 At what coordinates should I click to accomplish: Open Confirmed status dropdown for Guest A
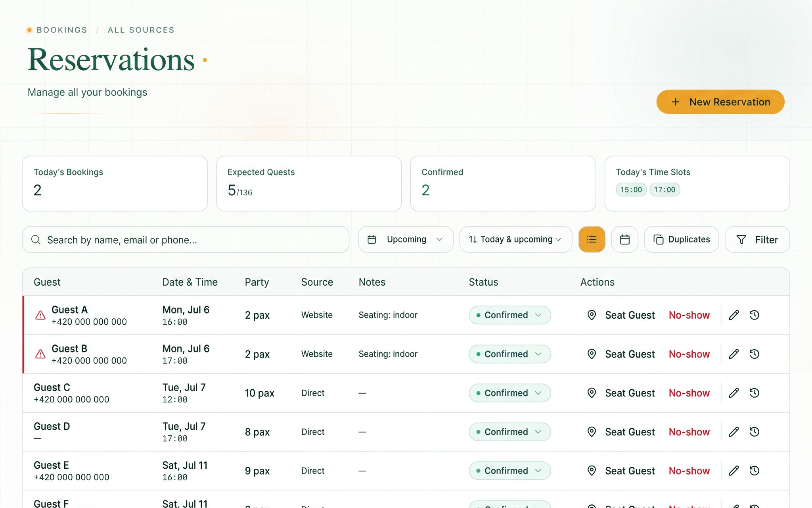[510, 315]
